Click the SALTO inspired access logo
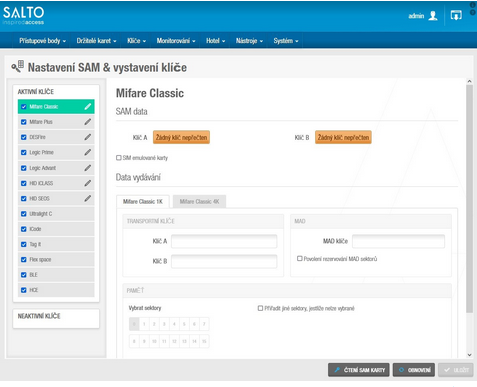 tap(24, 16)
